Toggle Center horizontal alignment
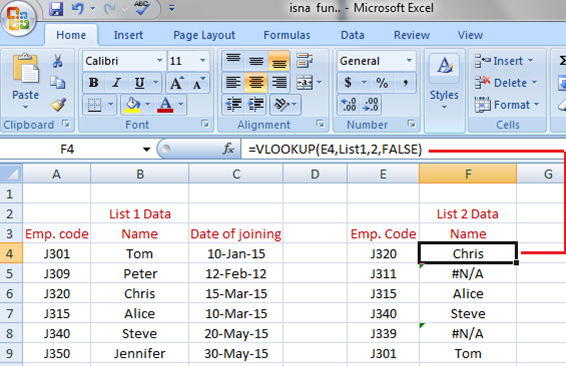The width and height of the screenshot is (566, 366). tap(256, 83)
